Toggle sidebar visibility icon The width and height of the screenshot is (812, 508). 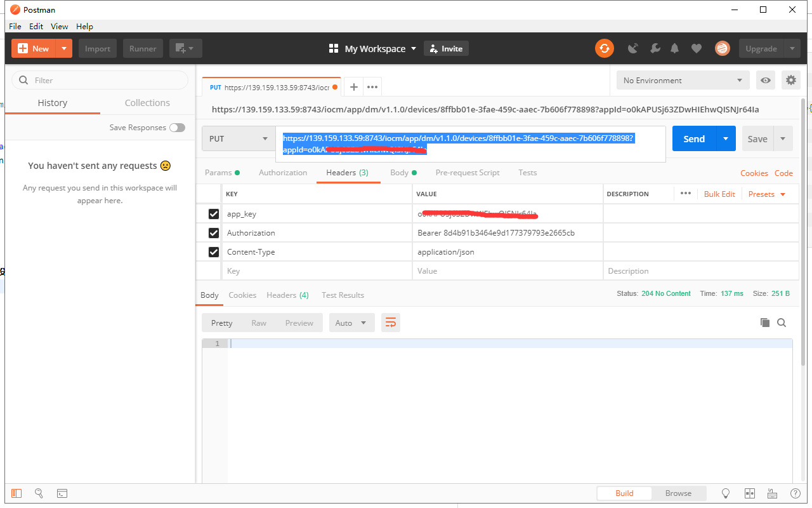[16, 493]
